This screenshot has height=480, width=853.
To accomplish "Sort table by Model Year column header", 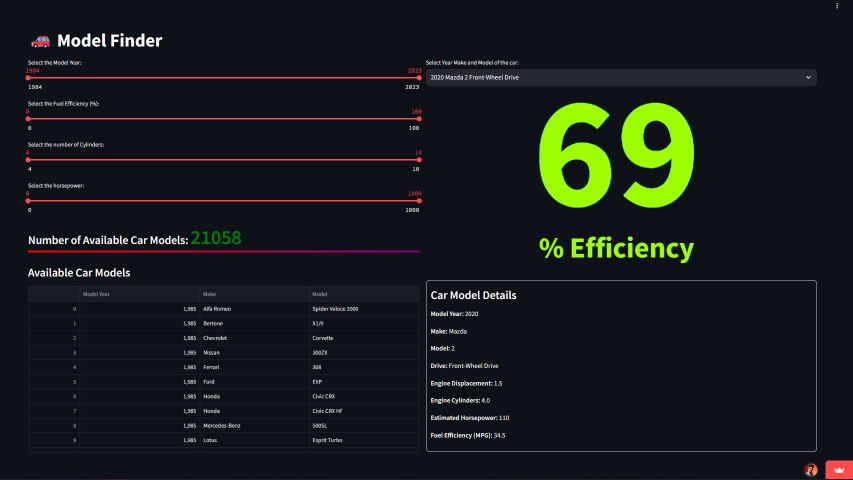I will tap(139, 294).
